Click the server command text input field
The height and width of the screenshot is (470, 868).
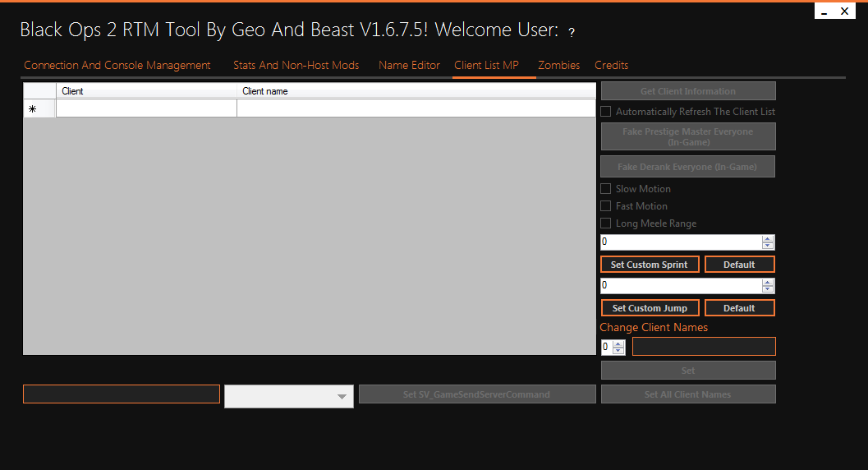122,394
